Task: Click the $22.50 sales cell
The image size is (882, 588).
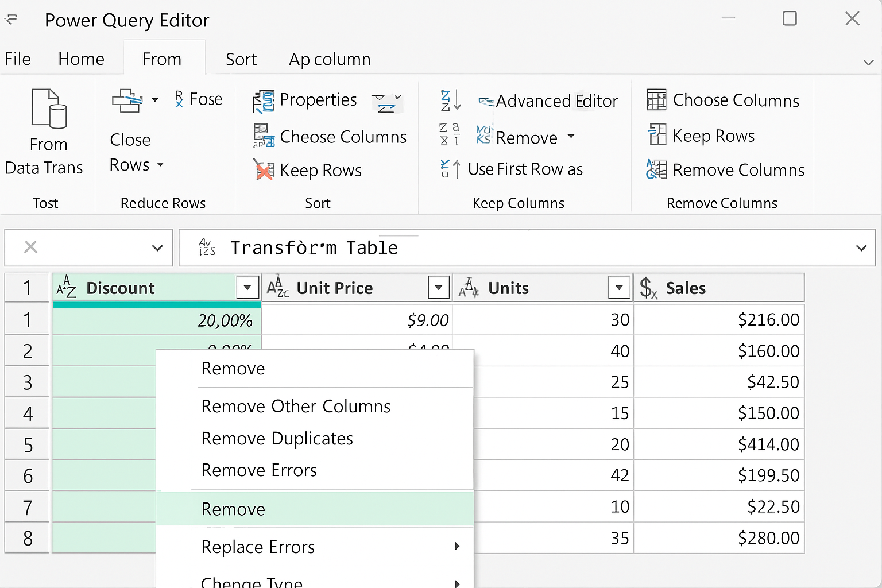Action: [x=719, y=506]
